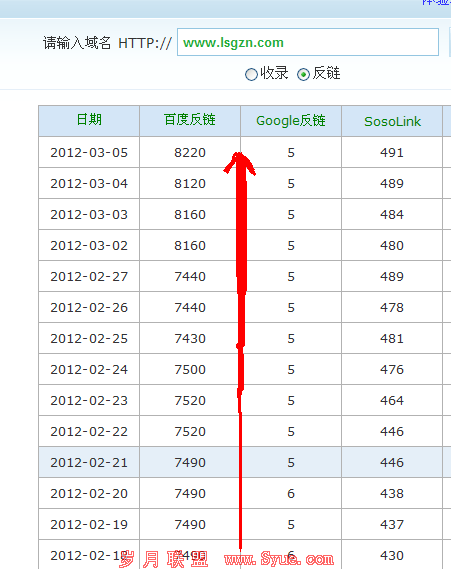
Task: Click 7520 in the 2012-02-23 row
Action: coord(190,401)
